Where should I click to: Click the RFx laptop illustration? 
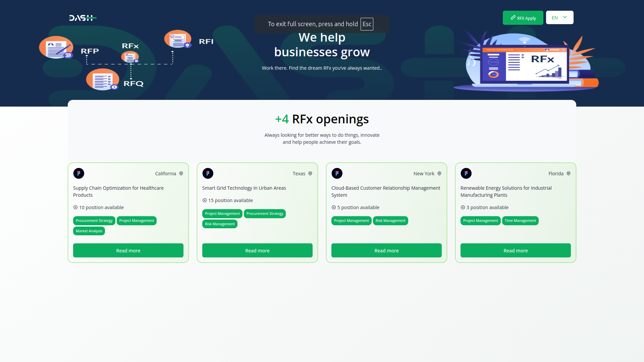point(525,64)
